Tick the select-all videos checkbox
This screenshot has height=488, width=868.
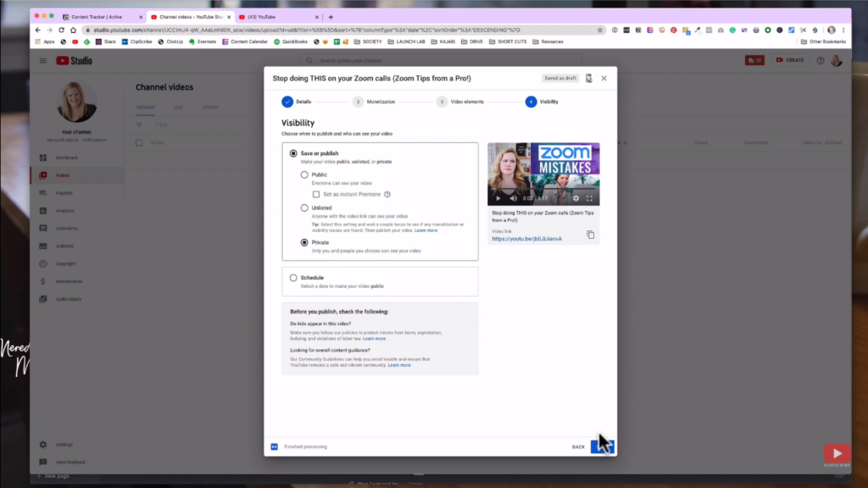point(140,142)
